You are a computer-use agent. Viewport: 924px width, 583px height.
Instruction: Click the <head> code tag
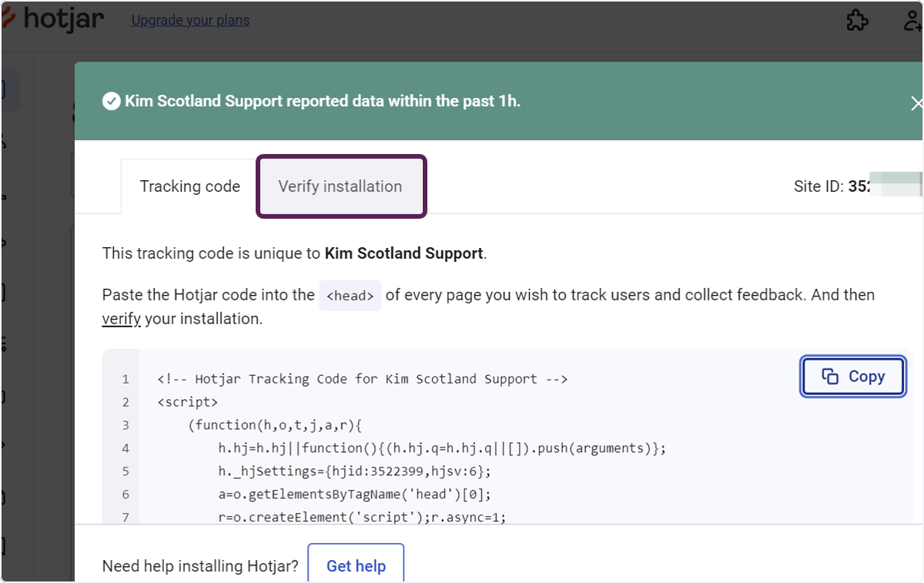click(350, 296)
